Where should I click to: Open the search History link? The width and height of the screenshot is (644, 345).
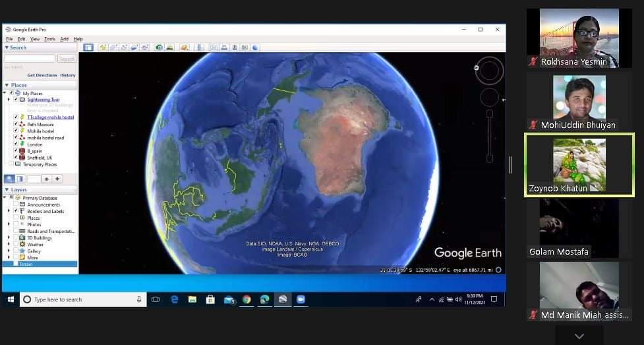pyautogui.click(x=68, y=75)
